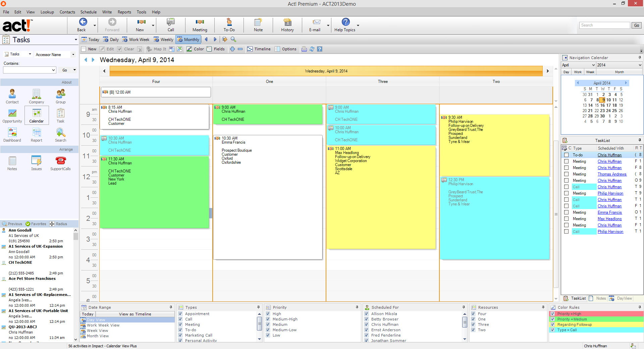This screenshot has width=644, height=349.
Task: Open Notes in Arrange section
Action: coord(12,163)
